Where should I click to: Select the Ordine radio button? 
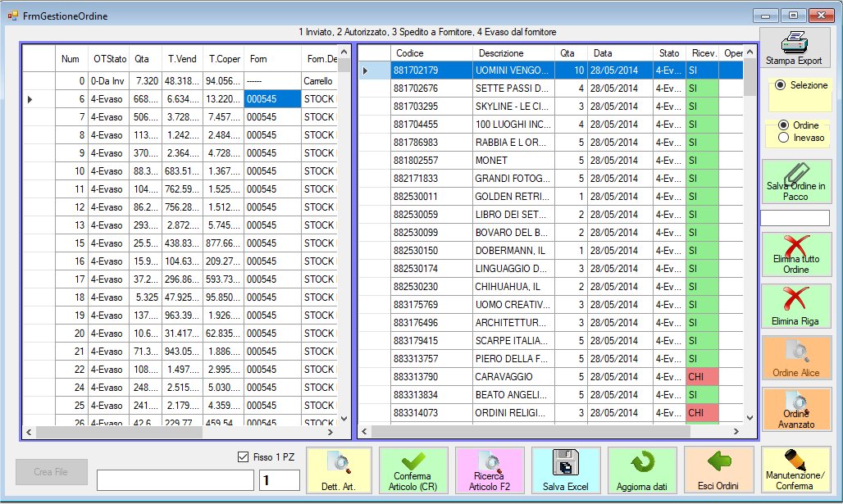tap(783, 125)
